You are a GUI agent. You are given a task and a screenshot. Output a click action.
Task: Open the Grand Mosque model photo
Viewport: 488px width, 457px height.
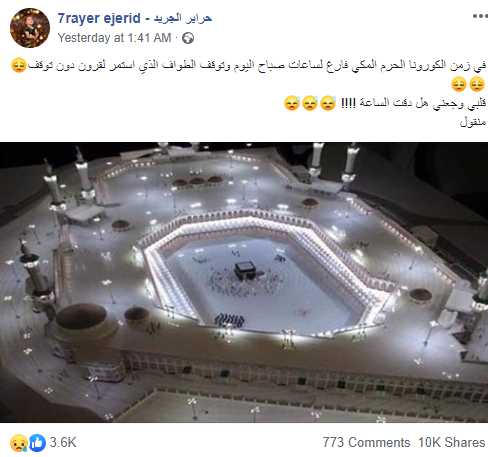pyautogui.click(x=244, y=282)
